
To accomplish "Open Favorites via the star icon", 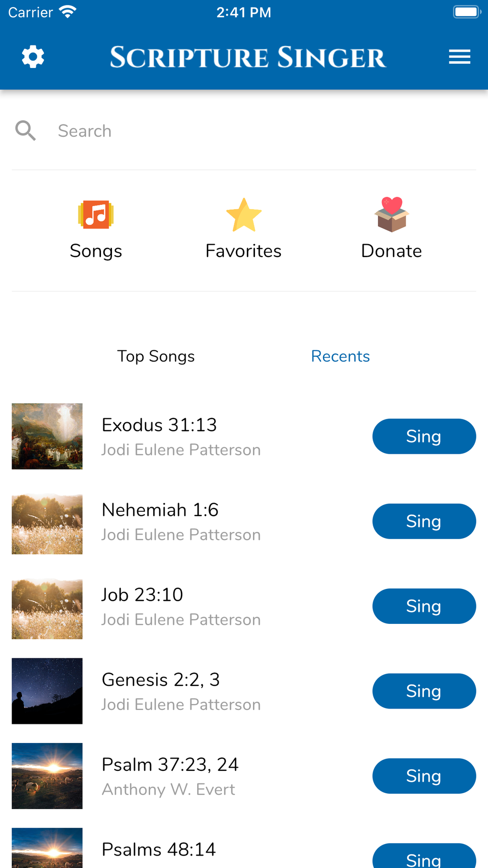I will [x=244, y=215].
